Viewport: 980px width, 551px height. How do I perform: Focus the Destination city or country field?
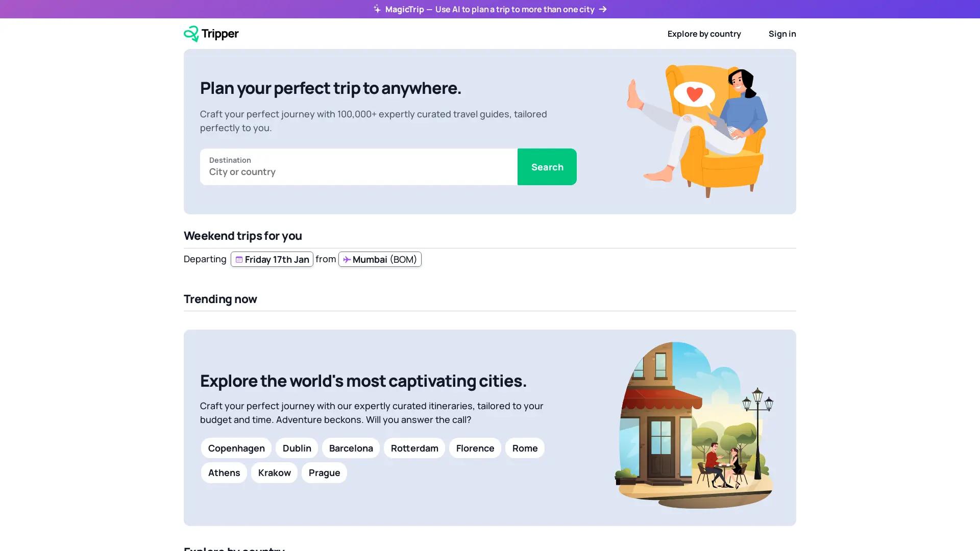(x=358, y=171)
